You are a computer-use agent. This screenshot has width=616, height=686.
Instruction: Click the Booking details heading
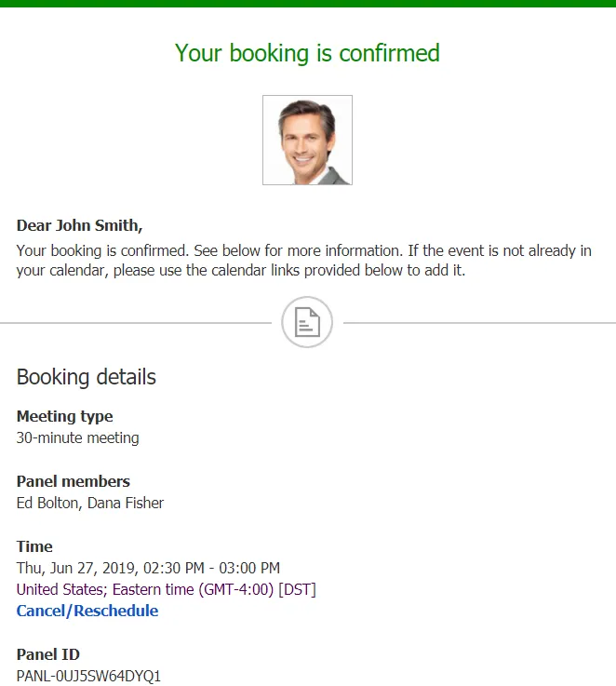pyautogui.click(x=87, y=377)
